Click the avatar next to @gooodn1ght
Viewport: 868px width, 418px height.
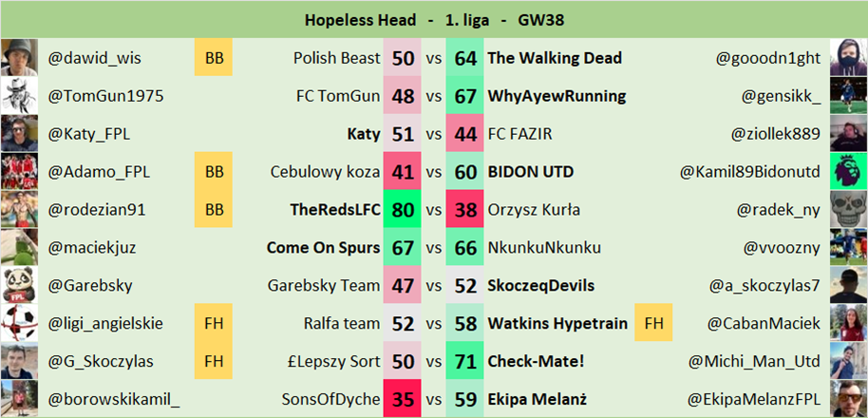[x=848, y=58]
